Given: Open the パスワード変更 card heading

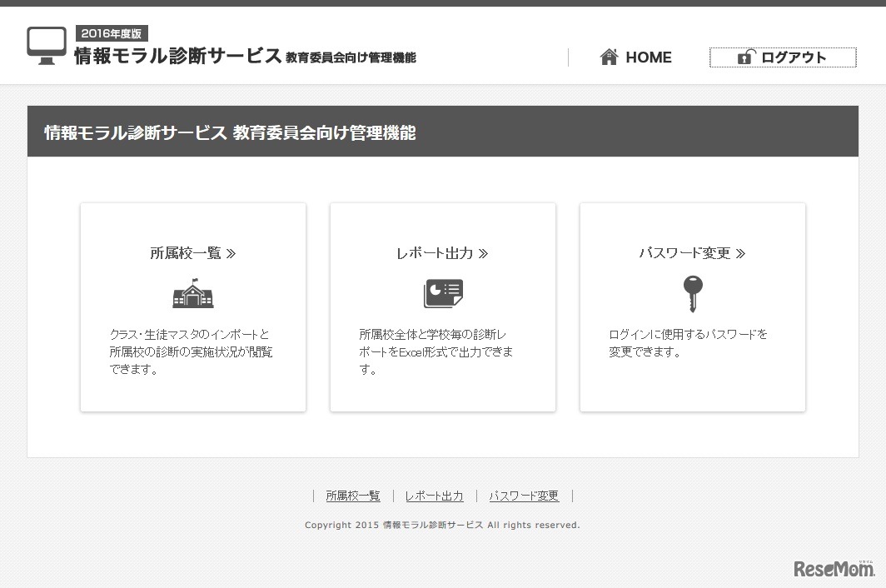Looking at the screenshot, I should (x=692, y=253).
